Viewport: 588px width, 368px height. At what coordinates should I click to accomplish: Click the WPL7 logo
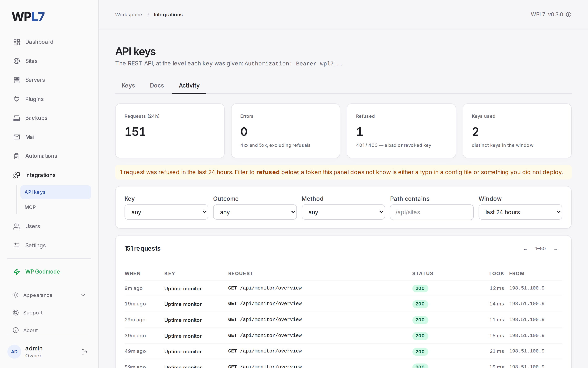tap(28, 17)
